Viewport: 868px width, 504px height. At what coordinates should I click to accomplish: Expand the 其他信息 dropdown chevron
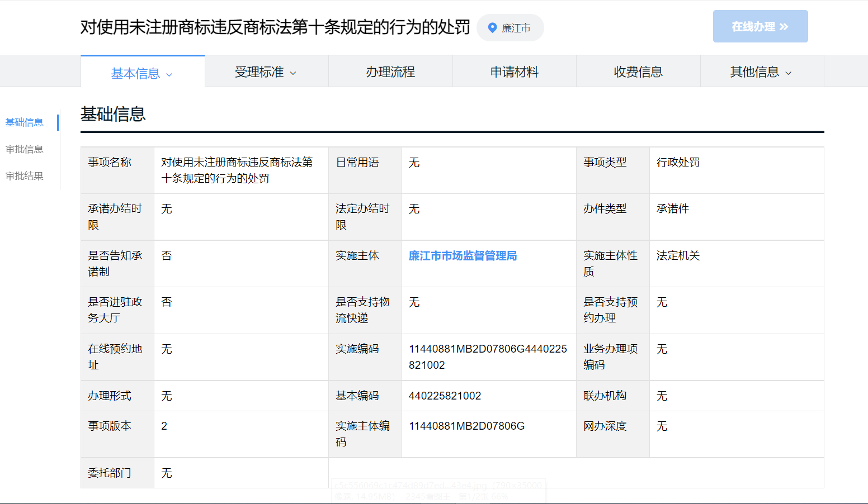point(789,73)
